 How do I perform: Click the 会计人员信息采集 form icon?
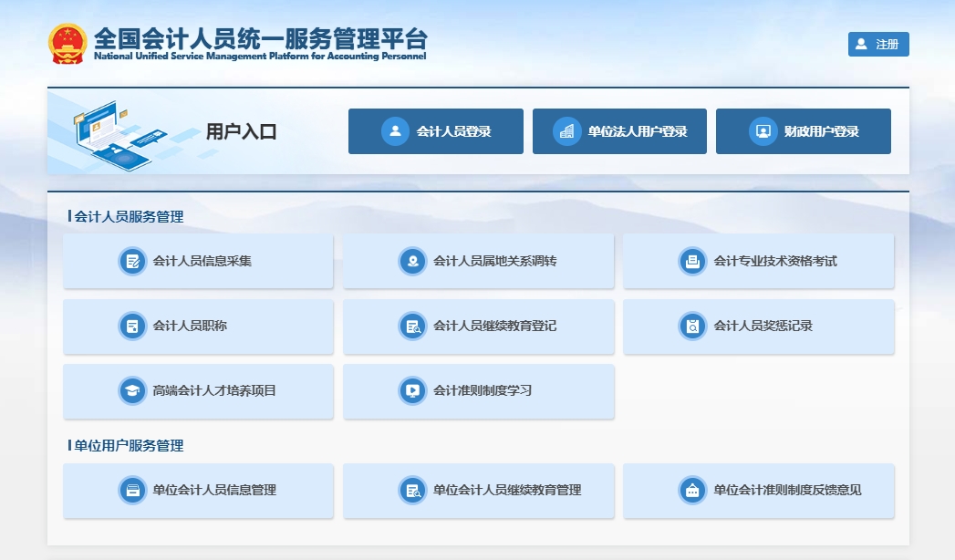(132, 262)
